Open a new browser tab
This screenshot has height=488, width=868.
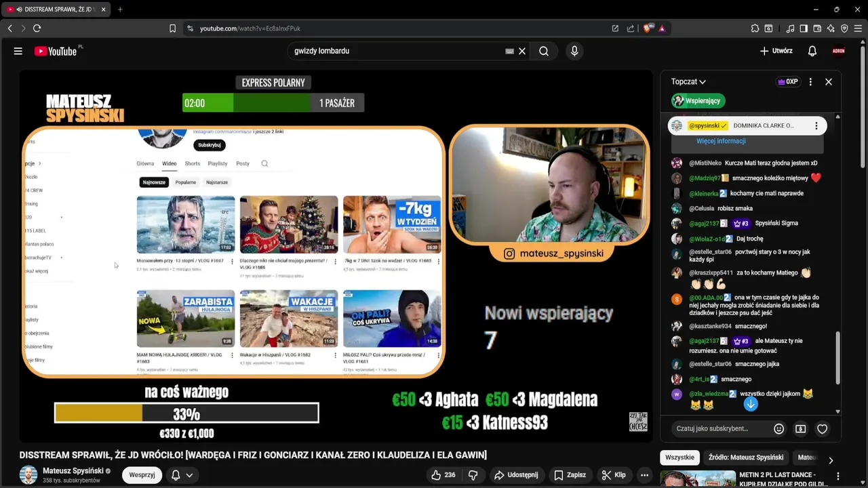[x=120, y=9]
